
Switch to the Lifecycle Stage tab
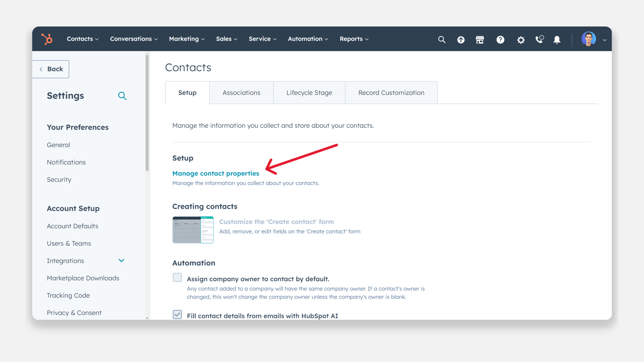[309, 93]
